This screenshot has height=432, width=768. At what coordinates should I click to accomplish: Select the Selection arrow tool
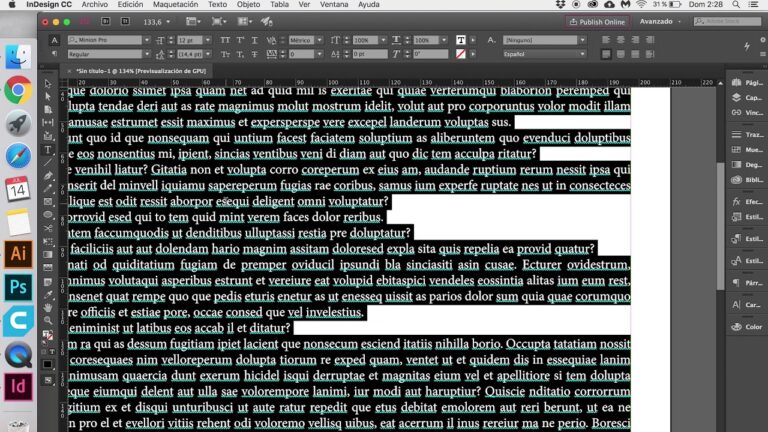(47, 83)
